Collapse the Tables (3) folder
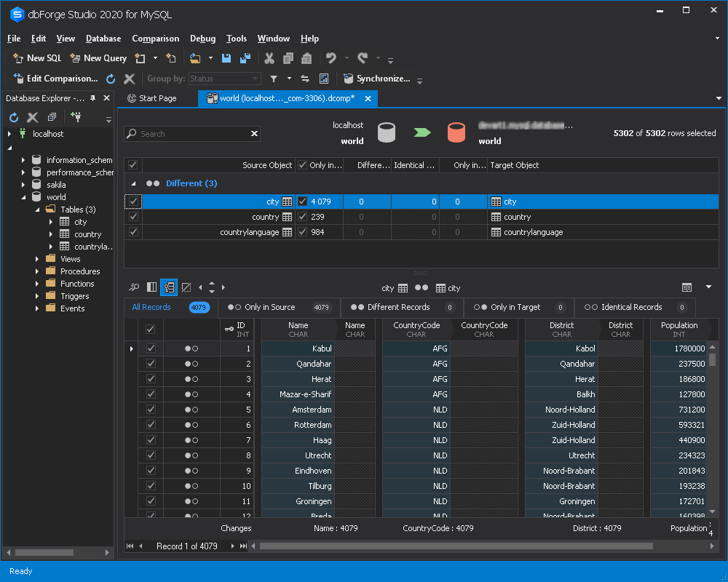 pyautogui.click(x=37, y=210)
